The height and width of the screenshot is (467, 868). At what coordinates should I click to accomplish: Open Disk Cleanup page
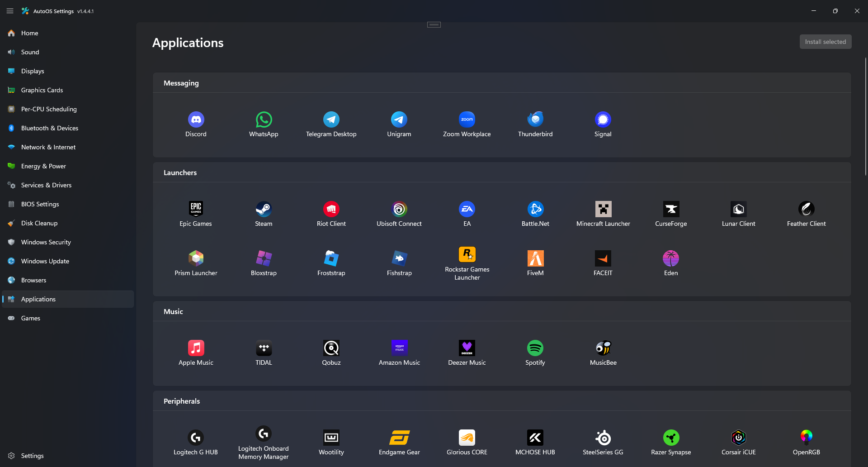coord(68,223)
